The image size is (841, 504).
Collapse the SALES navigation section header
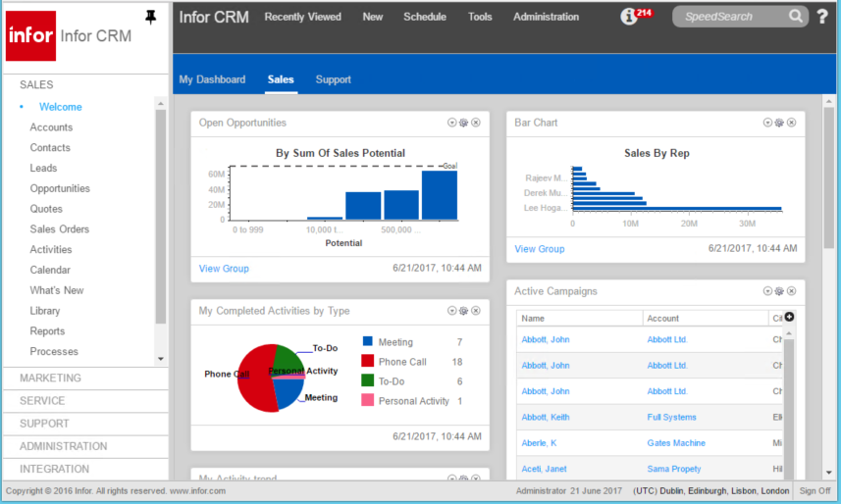[x=36, y=84]
